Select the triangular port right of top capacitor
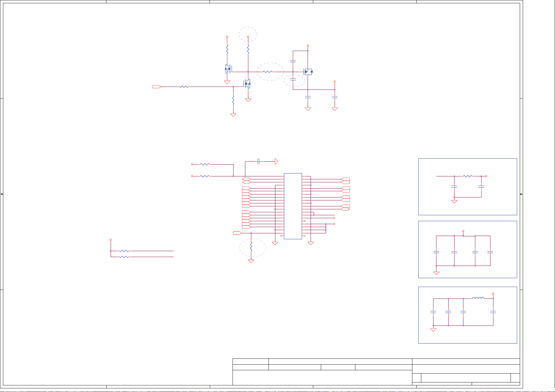The height and width of the screenshot is (392, 555). pos(276,161)
